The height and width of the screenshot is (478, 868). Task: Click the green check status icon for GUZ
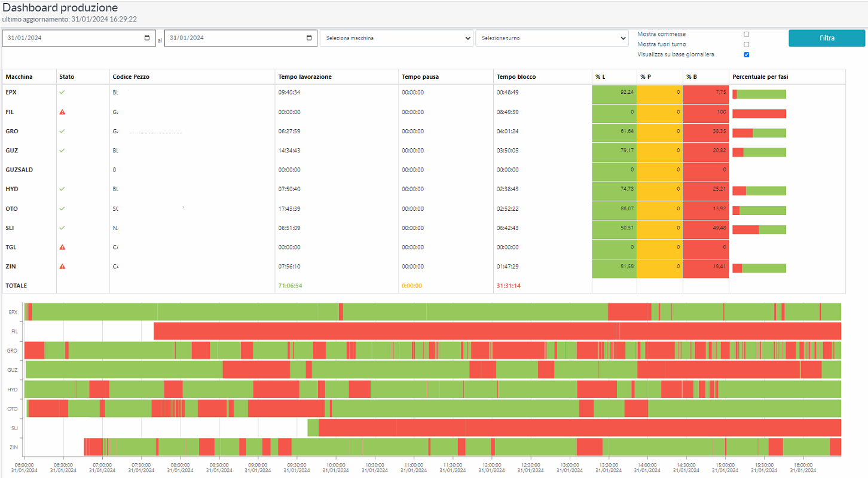(62, 150)
